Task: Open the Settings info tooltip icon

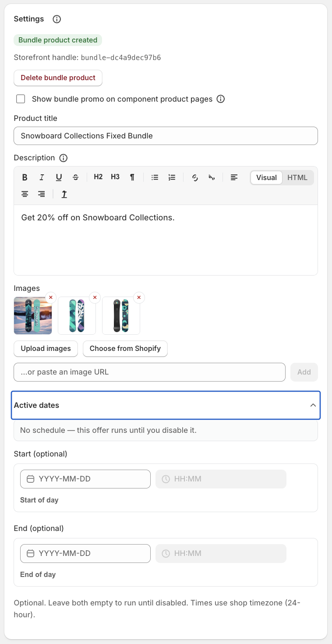Action: pyautogui.click(x=57, y=19)
